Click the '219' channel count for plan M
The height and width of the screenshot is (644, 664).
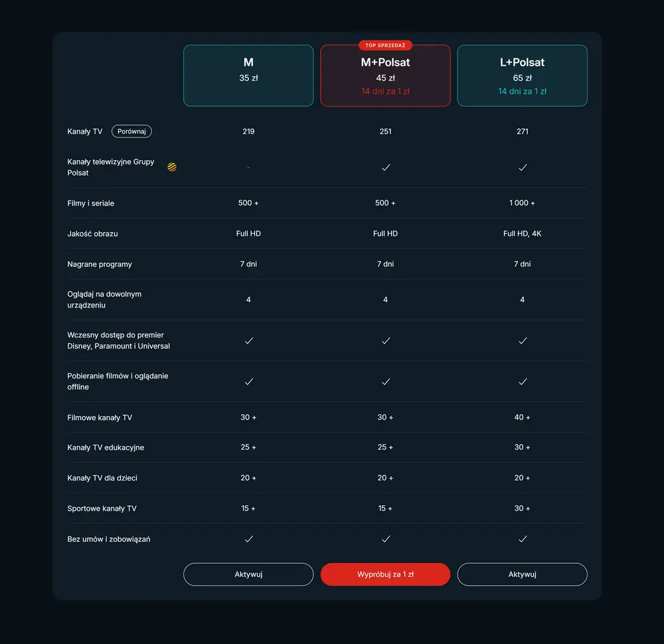[x=248, y=131]
